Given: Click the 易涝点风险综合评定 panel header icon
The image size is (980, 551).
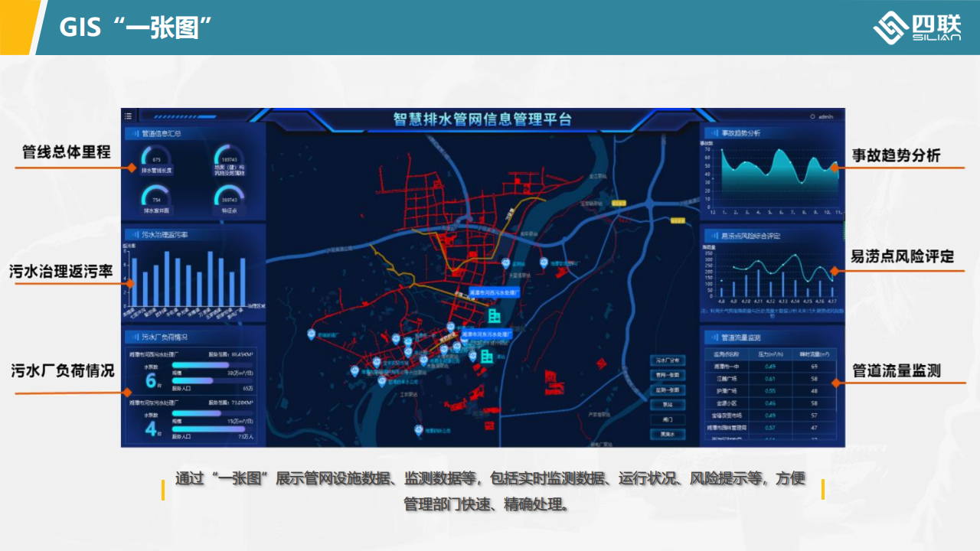Looking at the screenshot, I should click(714, 236).
